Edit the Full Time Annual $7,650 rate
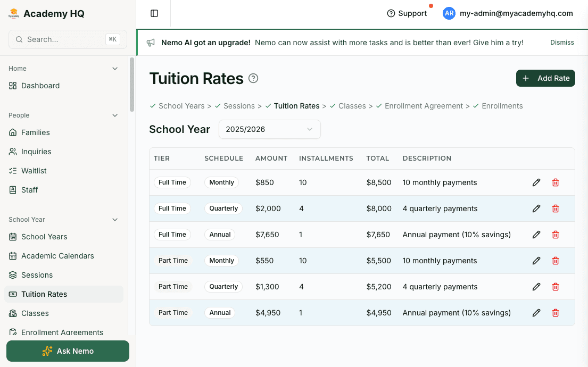This screenshot has width=588, height=367. pos(536,235)
